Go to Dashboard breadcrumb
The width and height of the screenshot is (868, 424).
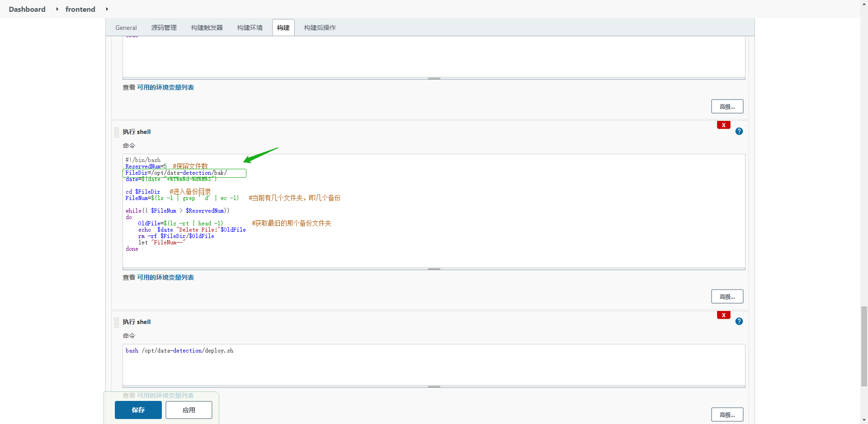[27, 9]
